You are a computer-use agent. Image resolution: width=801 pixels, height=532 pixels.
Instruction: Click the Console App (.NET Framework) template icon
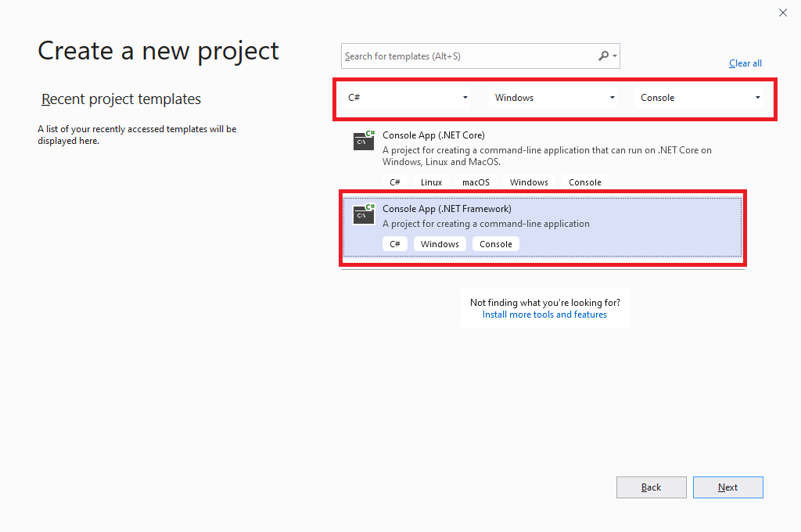point(364,214)
